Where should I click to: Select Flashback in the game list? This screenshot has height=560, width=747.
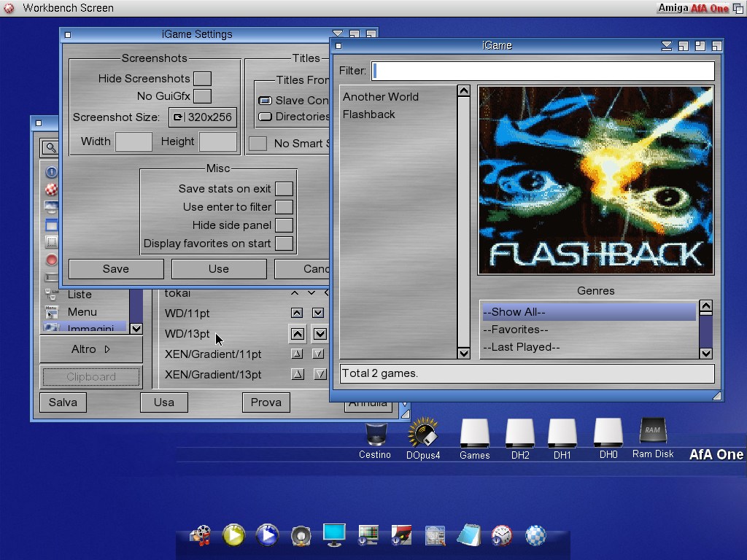369,114
